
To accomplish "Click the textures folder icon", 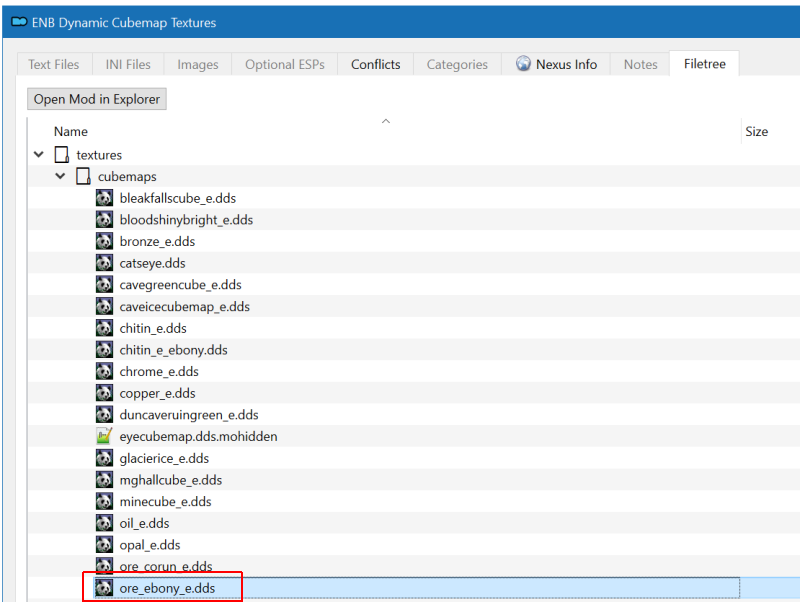I will click(x=62, y=155).
